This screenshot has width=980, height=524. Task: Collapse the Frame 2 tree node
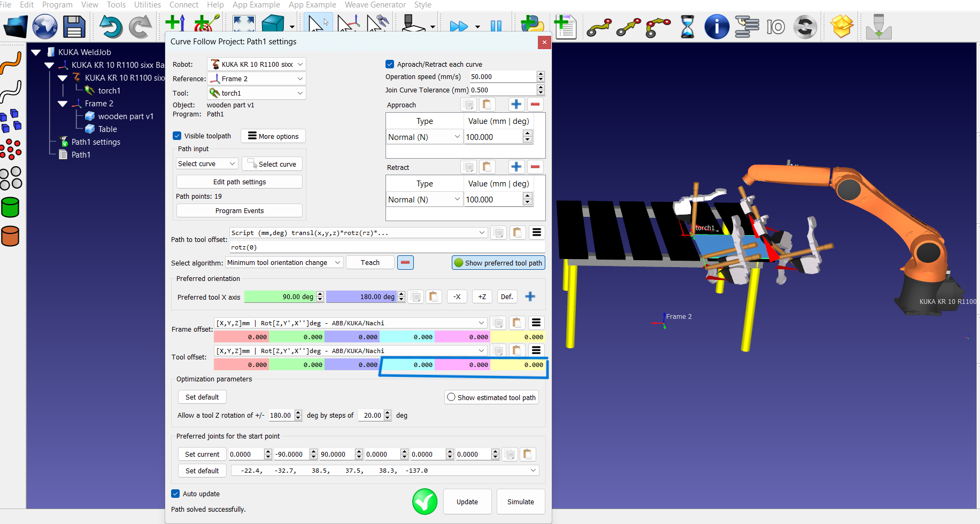coord(63,104)
